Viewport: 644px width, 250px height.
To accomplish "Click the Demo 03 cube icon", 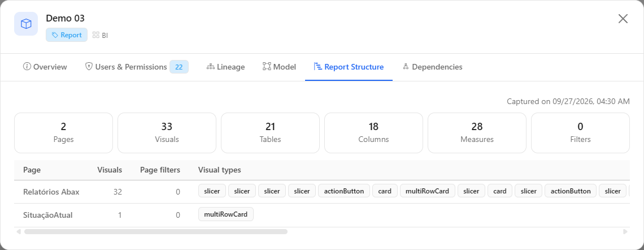I will click(x=26, y=24).
